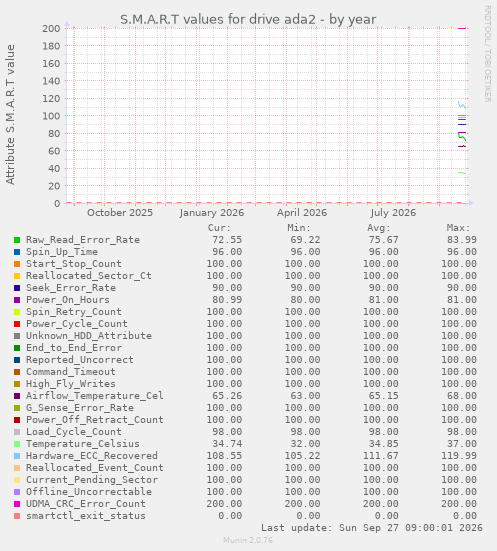Click the Cur column header
The width and height of the screenshot is (497, 551).
point(219,228)
